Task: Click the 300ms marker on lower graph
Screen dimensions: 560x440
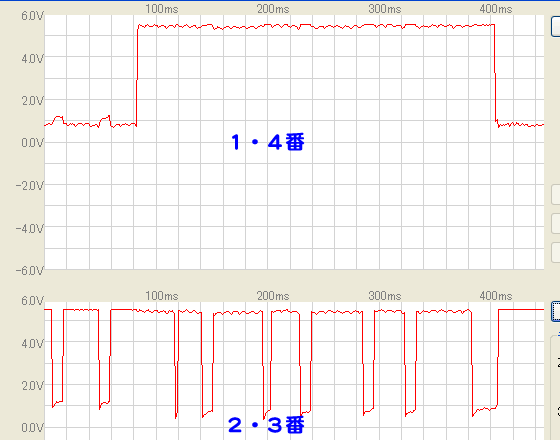Action: point(385,296)
